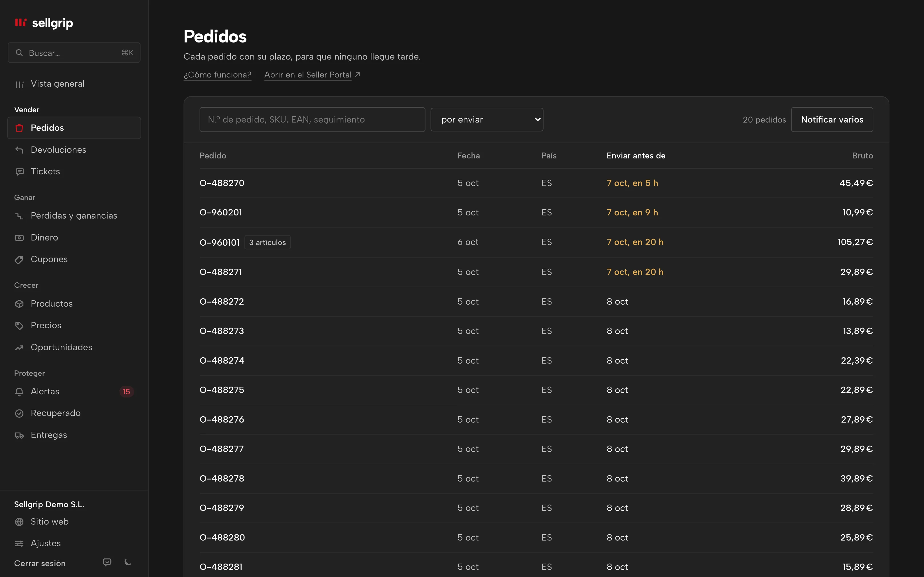This screenshot has width=924, height=577.
Task: Focus the order number search field
Action: click(x=312, y=119)
